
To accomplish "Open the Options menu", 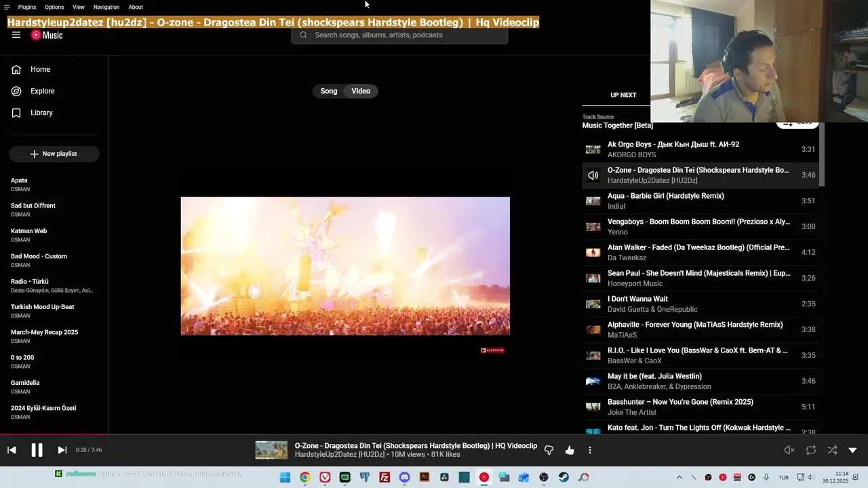I will [x=54, y=7].
